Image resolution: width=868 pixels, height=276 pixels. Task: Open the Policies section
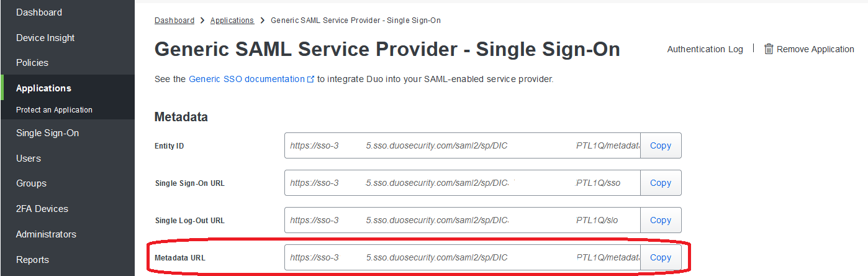point(32,63)
